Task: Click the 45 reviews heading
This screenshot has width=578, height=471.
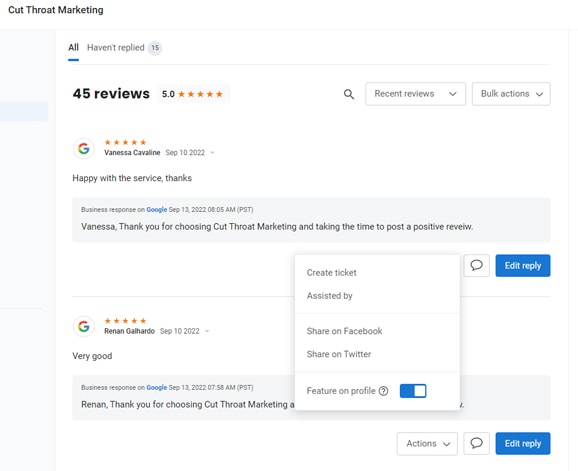Action: click(111, 94)
